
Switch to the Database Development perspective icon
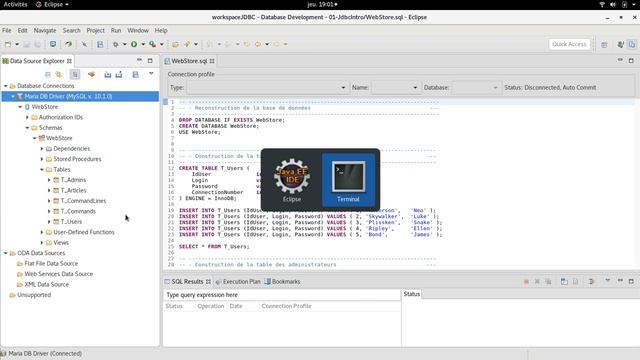coord(632,44)
